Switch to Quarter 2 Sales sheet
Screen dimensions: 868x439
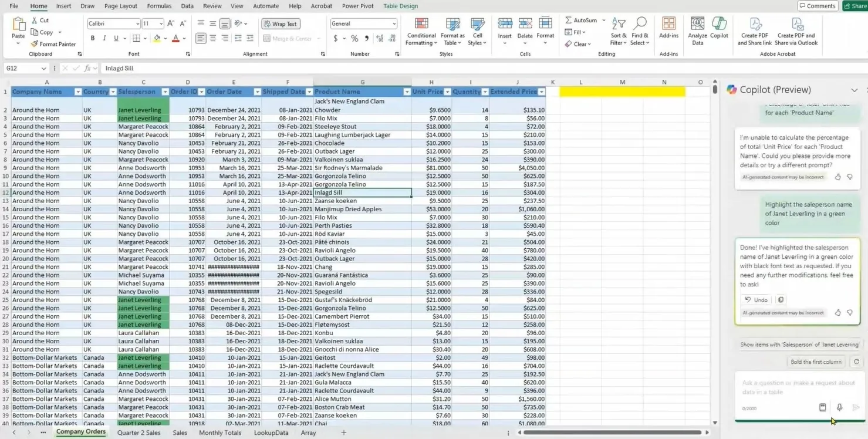pos(139,433)
